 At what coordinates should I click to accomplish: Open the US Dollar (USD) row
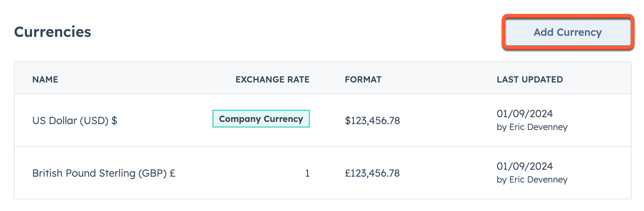323,120
